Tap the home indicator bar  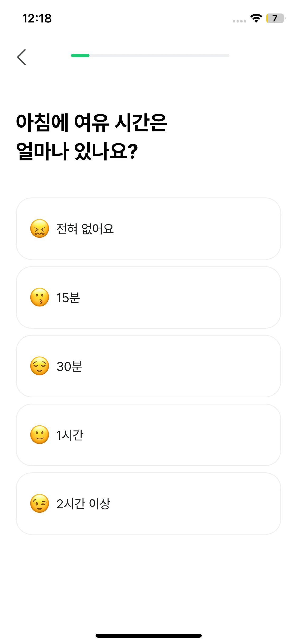(x=148, y=636)
